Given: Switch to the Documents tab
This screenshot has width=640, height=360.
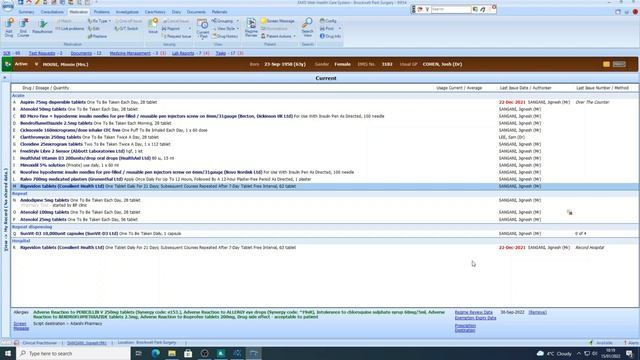Looking at the screenshot, I should point(196,12).
